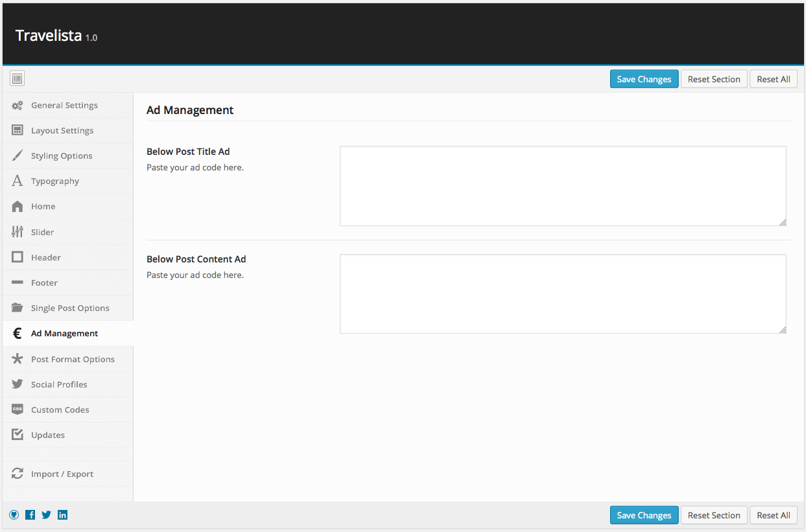Click the top Reset Section button
Image resolution: width=806 pixels, height=532 pixels.
[x=714, y=79]
